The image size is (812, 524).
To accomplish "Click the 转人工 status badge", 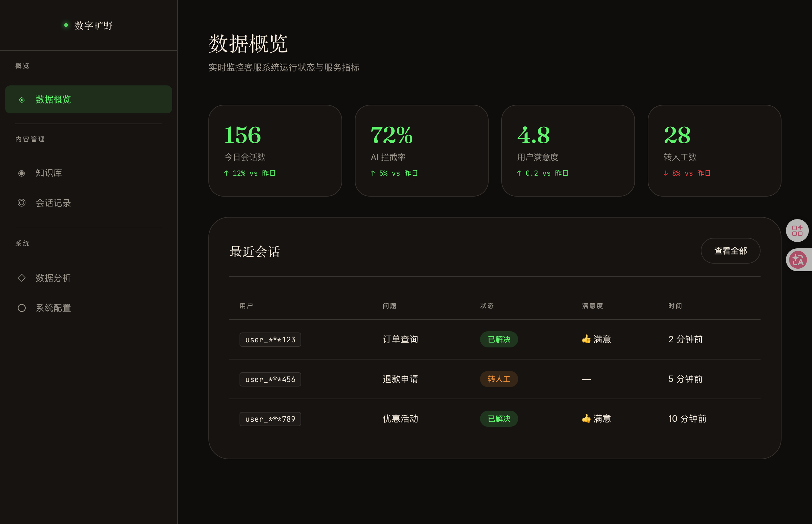I will (x=499, y=379).
